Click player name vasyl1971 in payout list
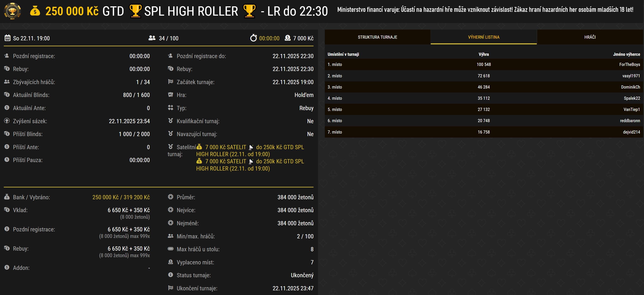The width and height of the screenshot is (644, 295). 631,76
